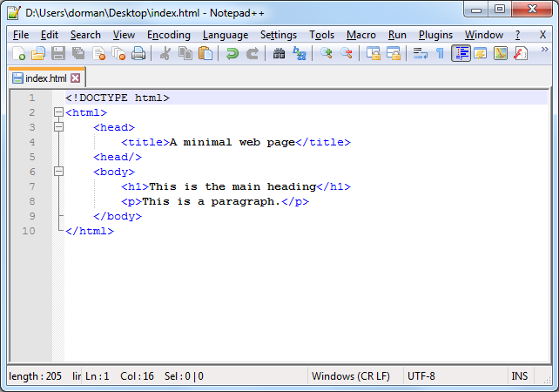Click the text 'This is a paragraph.'
This screenshot has width=559, height=392.
(211, 201)
